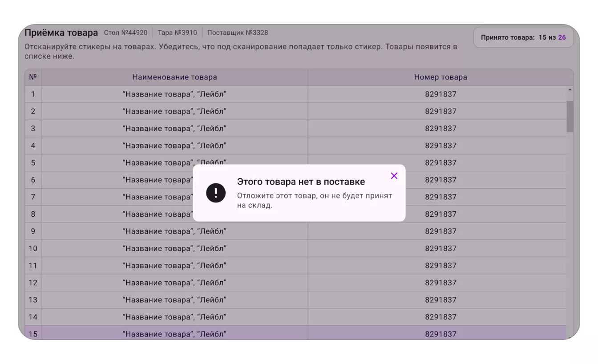Click the popup's 'Отложите этот товар' message text
This screenshot has width=598, height=364.
[315, 201]
